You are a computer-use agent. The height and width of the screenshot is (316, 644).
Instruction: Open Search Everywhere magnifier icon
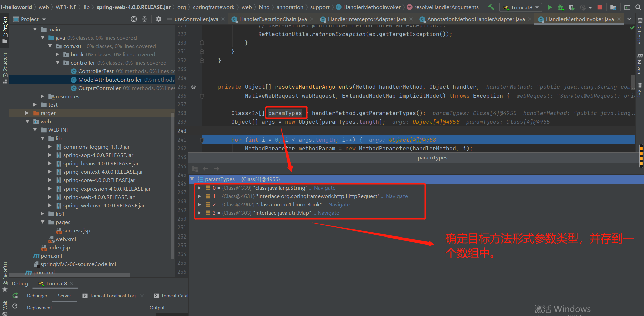(x=638, y=7)
